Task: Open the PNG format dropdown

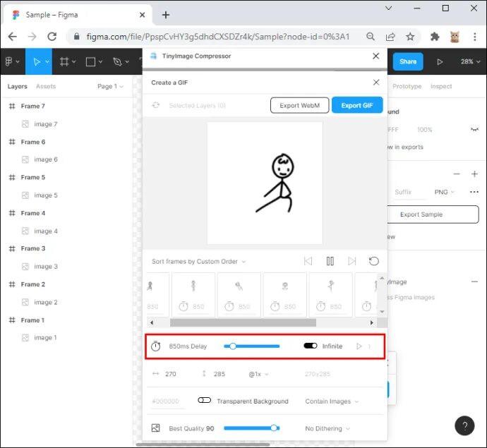Action: pos(444,192)
